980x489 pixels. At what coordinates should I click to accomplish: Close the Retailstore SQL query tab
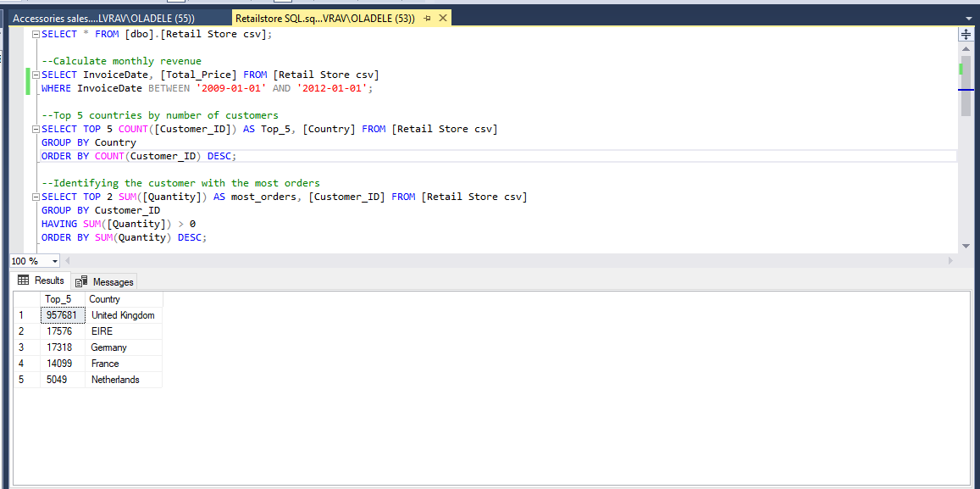click(442, 18)
